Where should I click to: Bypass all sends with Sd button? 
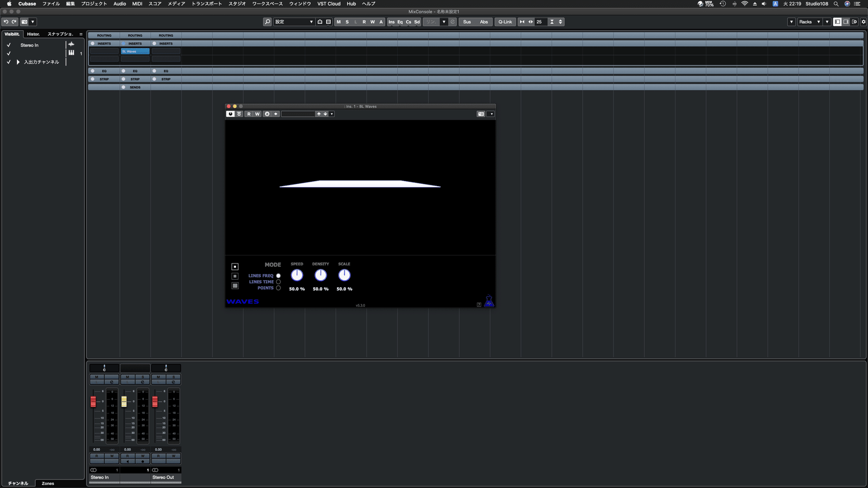[x=417, y=22]
